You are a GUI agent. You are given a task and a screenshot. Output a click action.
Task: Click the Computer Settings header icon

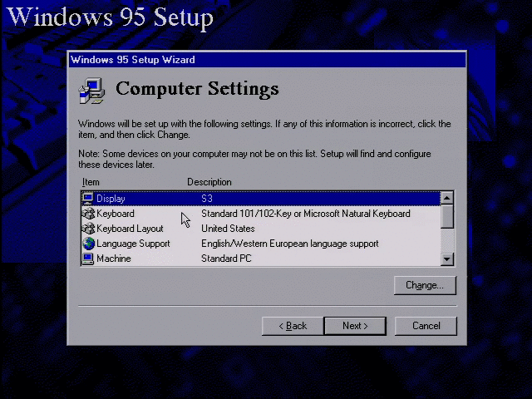point(91,91)
